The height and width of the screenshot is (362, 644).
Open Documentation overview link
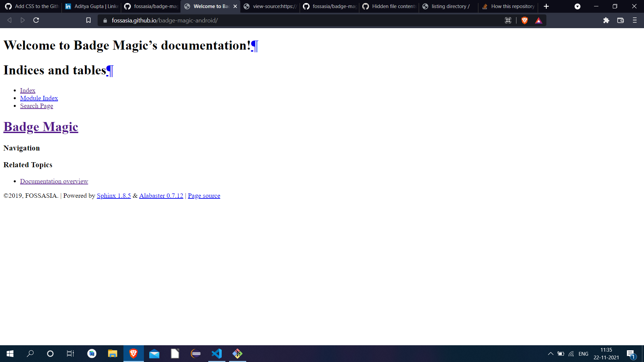point(54,181)
